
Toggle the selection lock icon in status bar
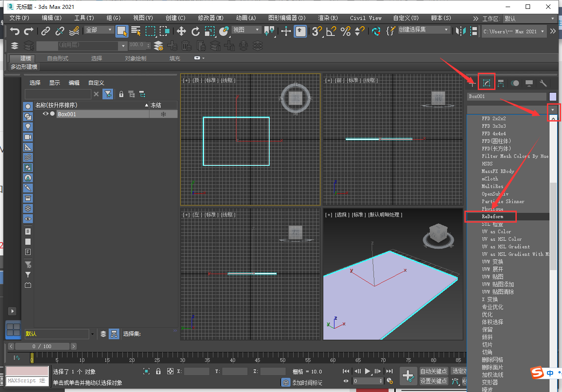pyautogui.click(x=158, y=372)
